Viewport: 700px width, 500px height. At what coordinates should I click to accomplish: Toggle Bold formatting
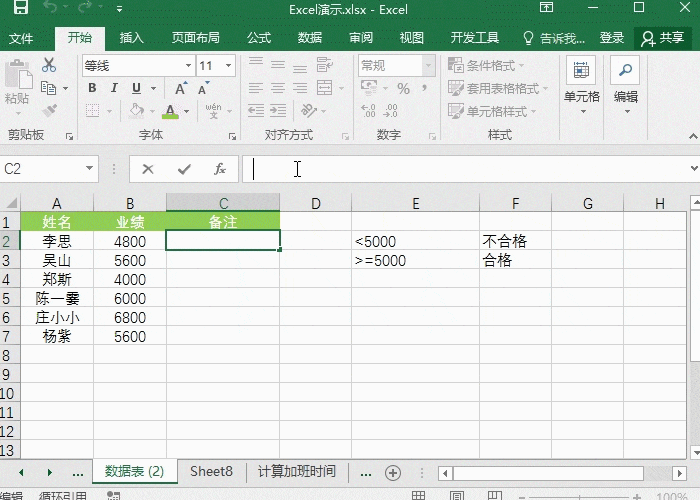[x=92, y=88]
